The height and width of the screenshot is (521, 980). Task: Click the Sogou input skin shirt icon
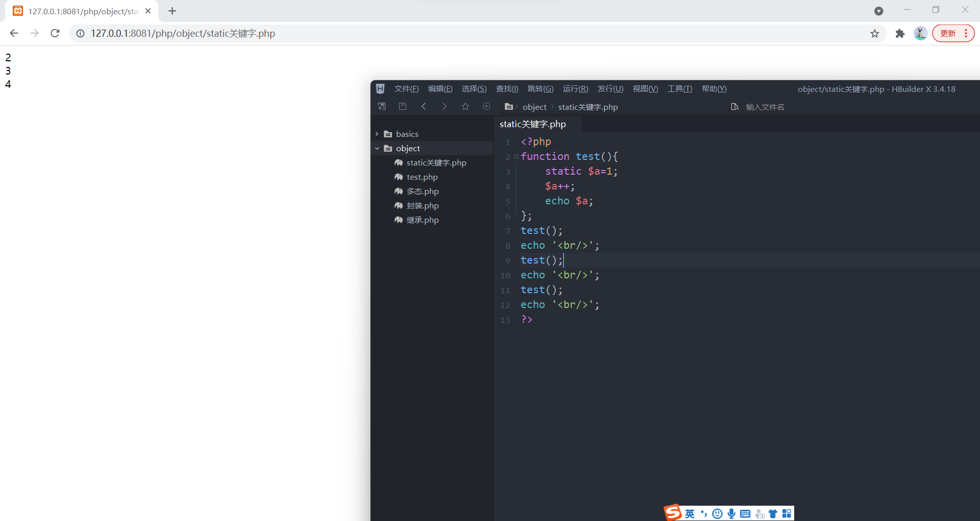773,513
